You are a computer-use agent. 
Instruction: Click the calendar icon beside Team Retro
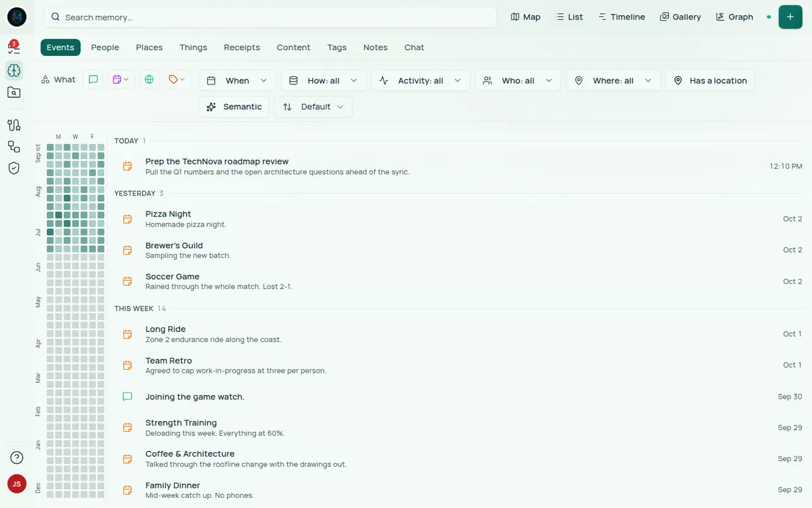pyautogui.click(x=128, y=365)
